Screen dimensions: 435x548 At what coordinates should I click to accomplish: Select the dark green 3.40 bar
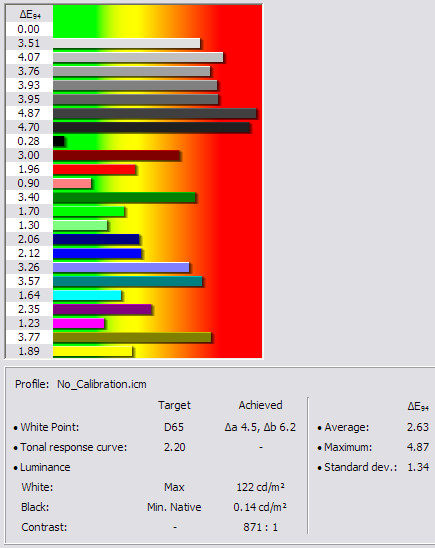pos(124,197)
